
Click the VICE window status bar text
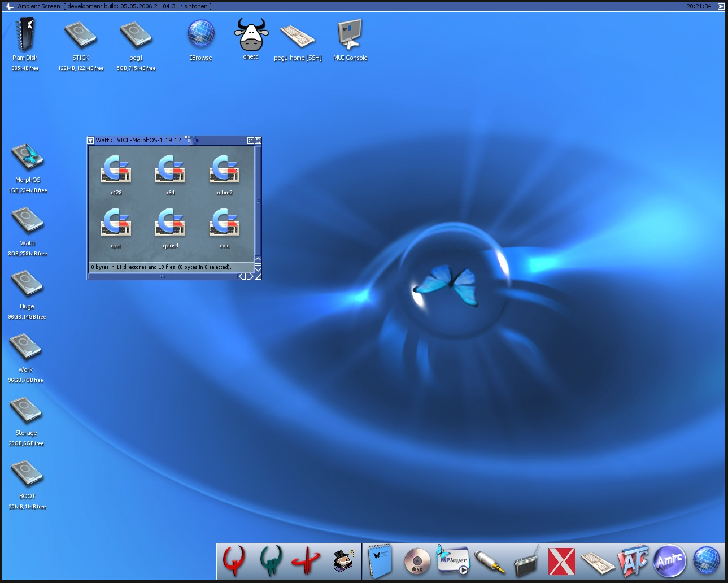point(161,267)
